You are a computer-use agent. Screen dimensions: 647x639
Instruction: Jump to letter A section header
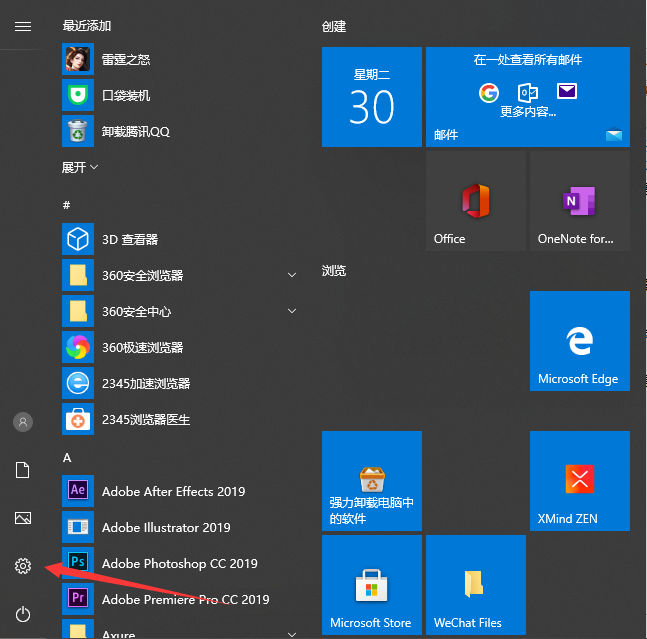67,457
